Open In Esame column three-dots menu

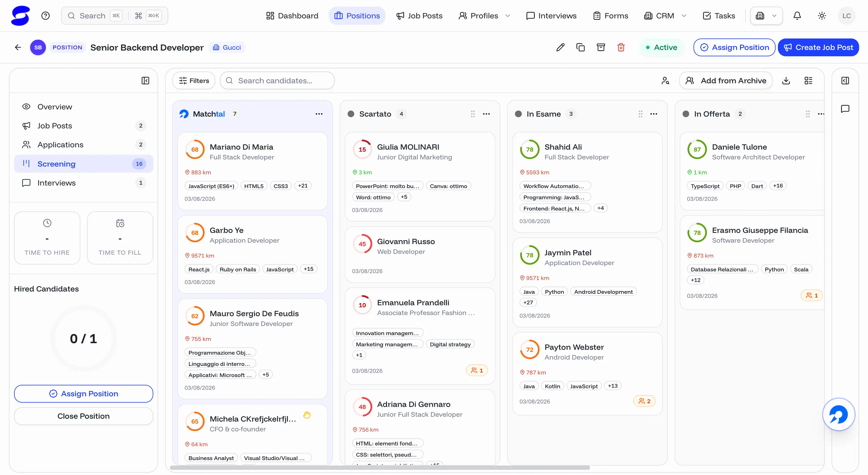pyautogui.click(x=654, y=114)
